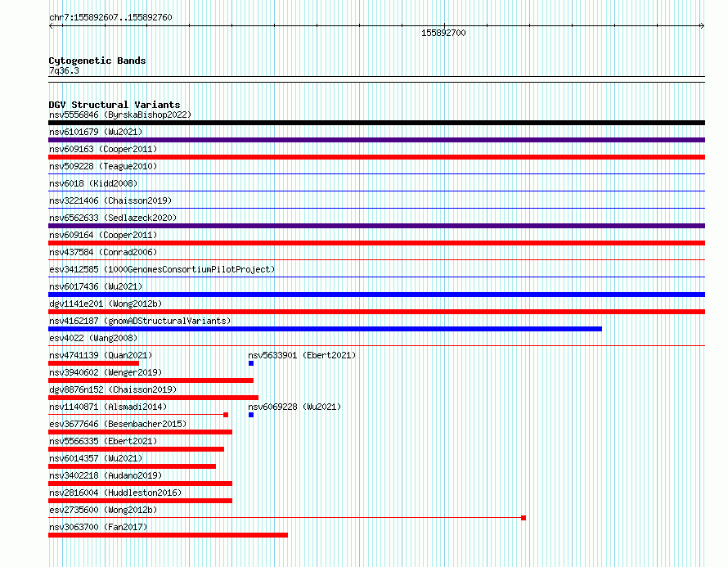728x567 pixels.
Task: Click the small blue nsv5633901 marker
Action: click(251, 363)
